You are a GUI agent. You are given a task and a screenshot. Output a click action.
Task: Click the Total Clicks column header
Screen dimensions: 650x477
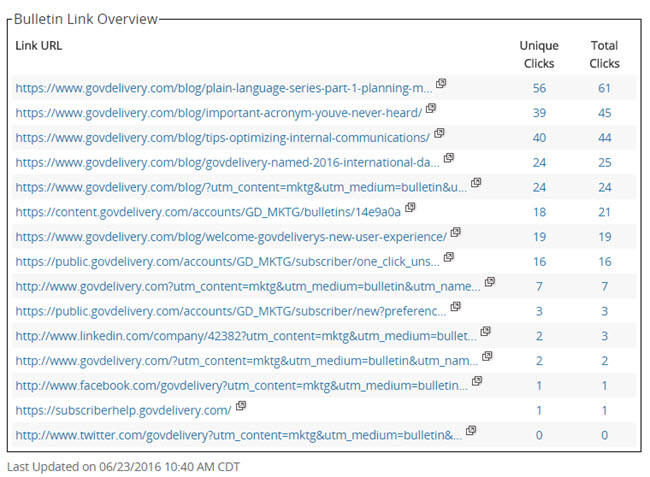(x=604, y=54)
